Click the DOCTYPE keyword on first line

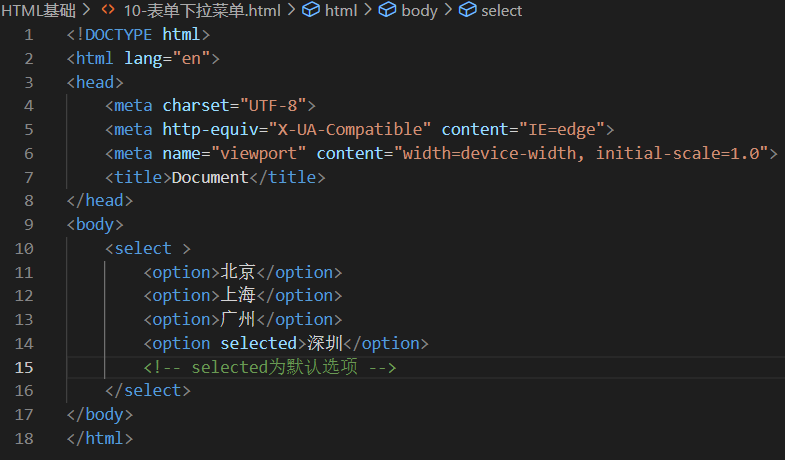(114, 35)
